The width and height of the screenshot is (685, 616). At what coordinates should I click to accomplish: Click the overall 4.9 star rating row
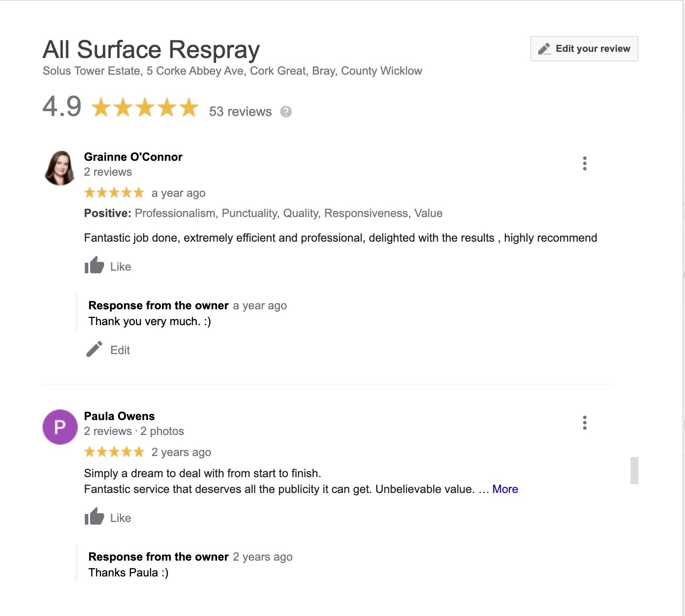(x=145, y=108)
